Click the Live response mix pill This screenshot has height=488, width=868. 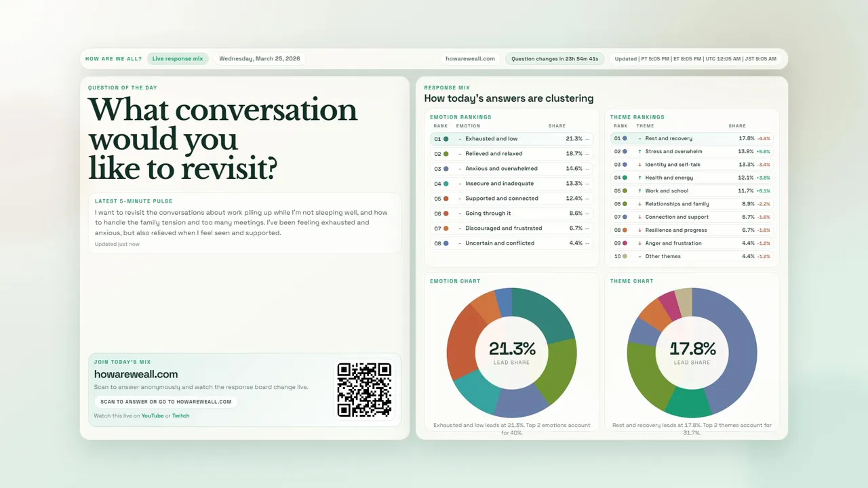[x=178, y=59]
